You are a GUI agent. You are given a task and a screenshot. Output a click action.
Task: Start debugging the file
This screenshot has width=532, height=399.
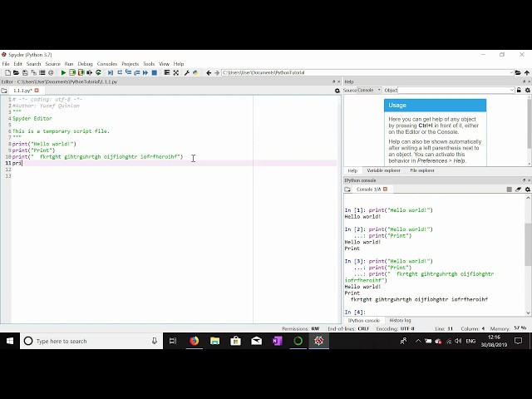(x=111, y=72)
